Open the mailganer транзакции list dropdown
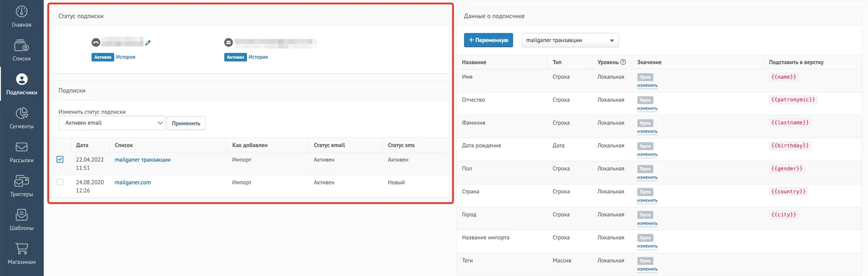 pyautogui.click(x=570, y=40)
